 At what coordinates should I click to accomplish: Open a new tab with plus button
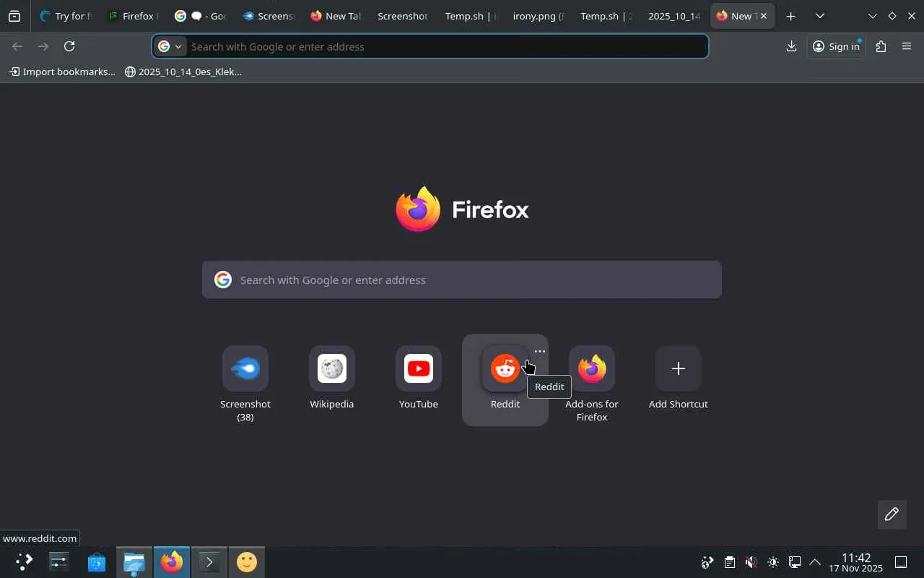[791, 16]
